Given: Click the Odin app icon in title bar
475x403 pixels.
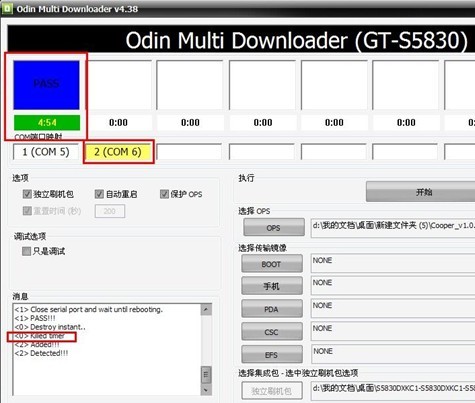Looking at the screenshot, I should point(7,9).
